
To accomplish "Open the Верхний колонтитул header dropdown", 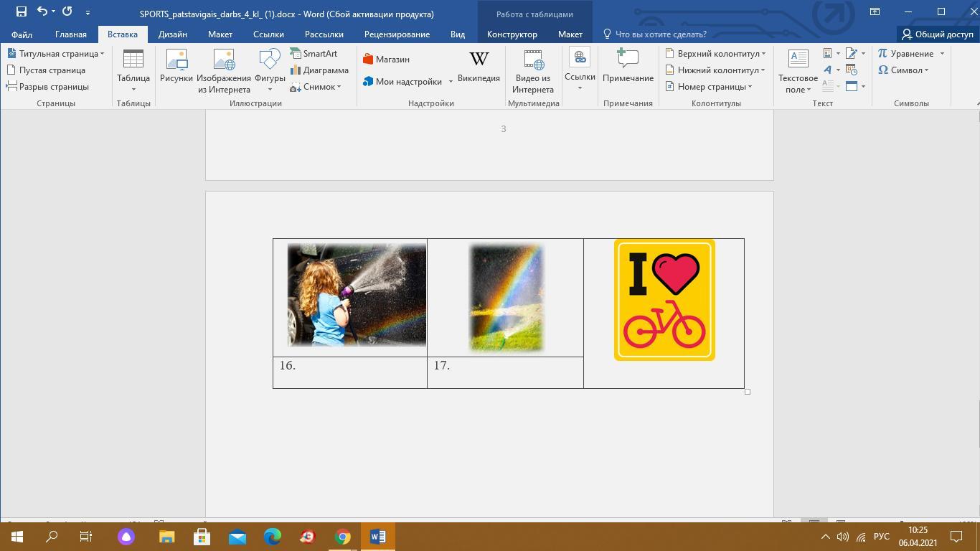I will [715, 54].
